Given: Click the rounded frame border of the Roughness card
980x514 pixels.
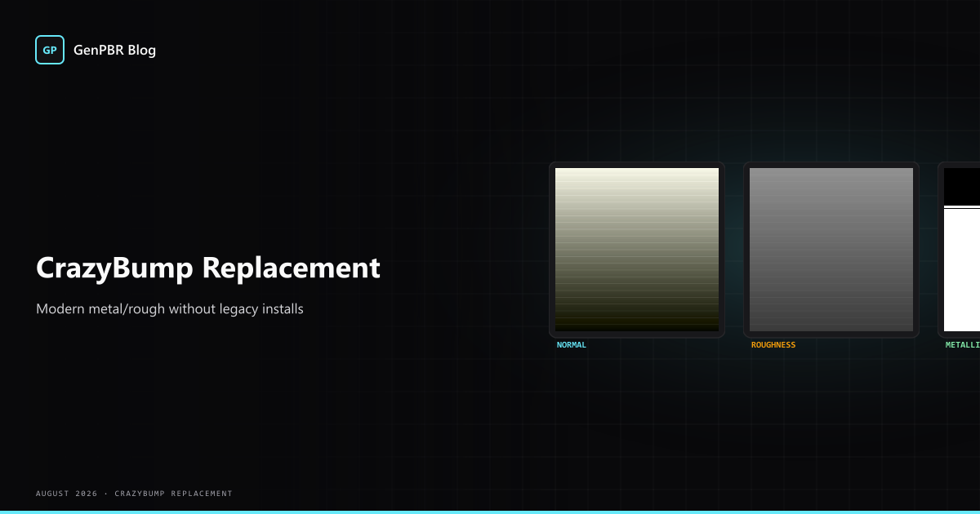Looking at the screenshot, I should 746,250.
